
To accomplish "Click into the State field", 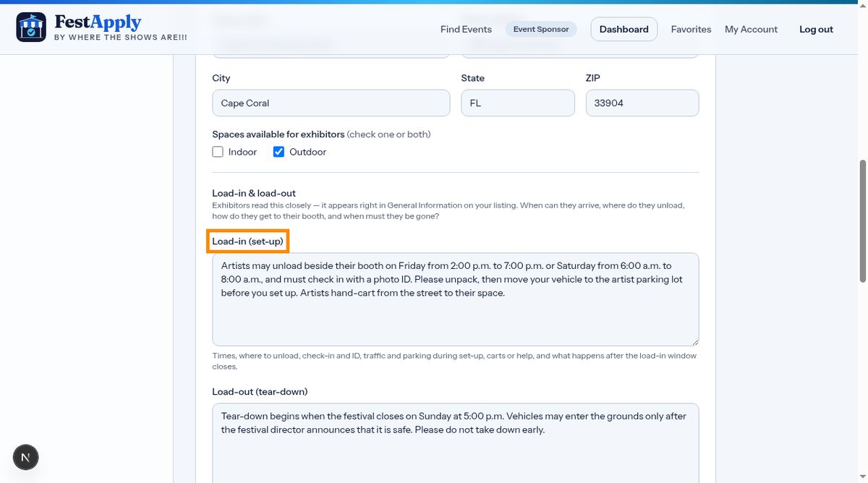I will [518, 103].
